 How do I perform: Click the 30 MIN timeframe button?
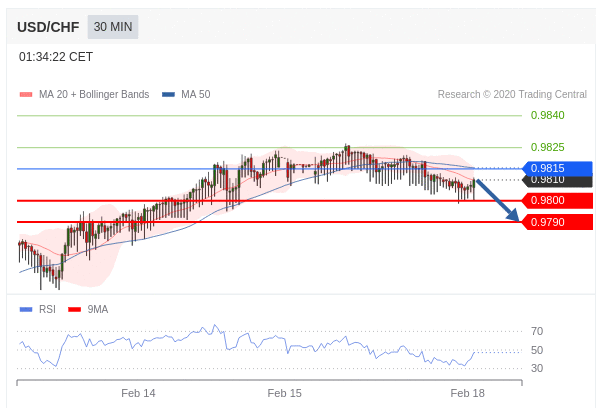click(113, 27)
